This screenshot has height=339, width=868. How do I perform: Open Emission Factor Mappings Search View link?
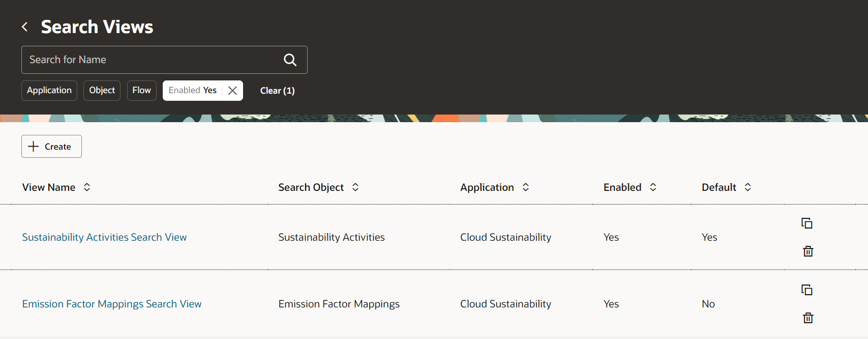tap(112, 304)
